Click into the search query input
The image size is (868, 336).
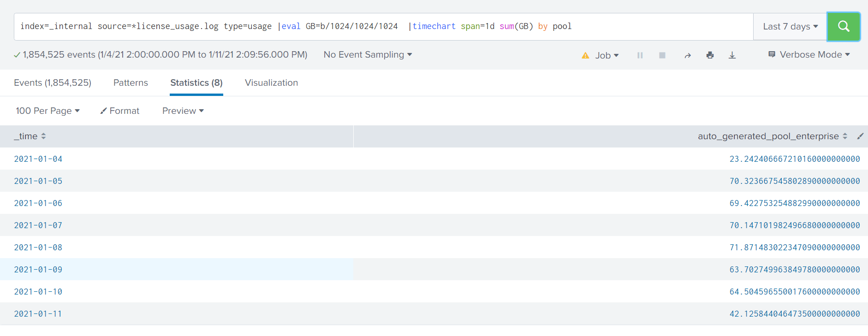click(383, 27)
